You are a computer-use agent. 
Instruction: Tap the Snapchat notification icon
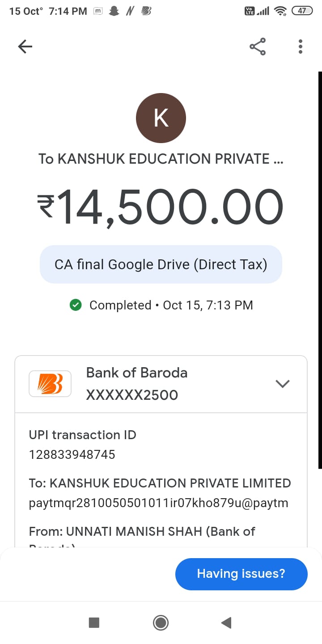(x=114, y=11)
